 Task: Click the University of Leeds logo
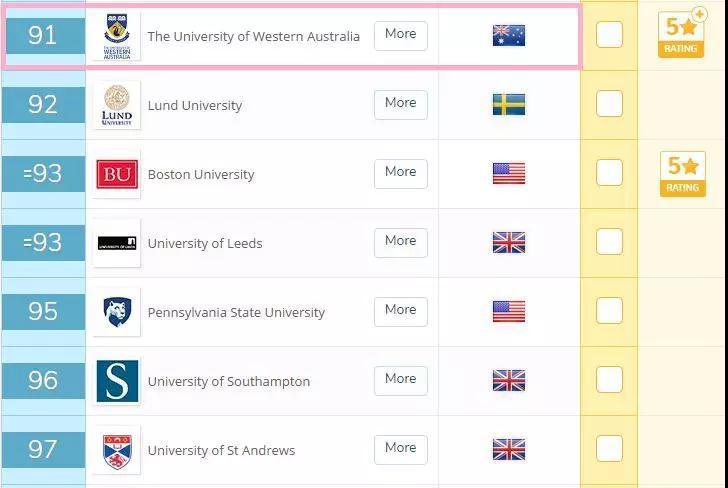116,243
